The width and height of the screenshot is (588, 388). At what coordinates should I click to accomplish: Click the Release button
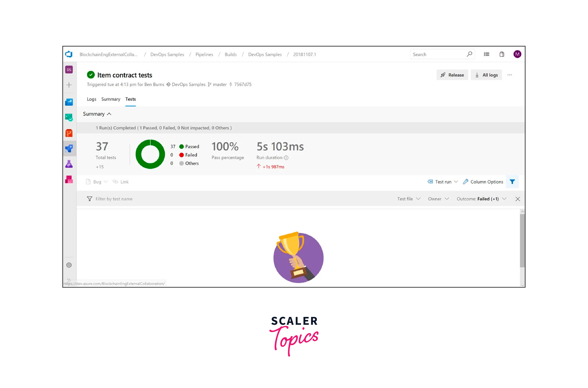click(452, 75)
